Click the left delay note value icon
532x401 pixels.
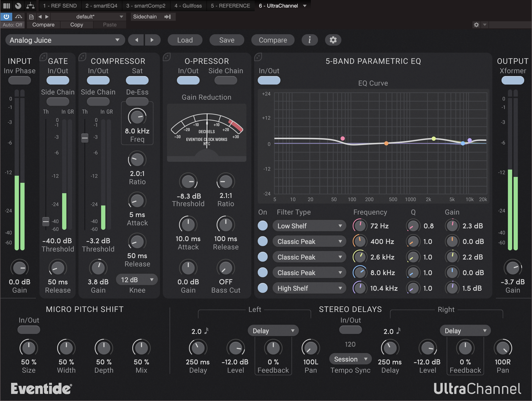pos(206,331)
